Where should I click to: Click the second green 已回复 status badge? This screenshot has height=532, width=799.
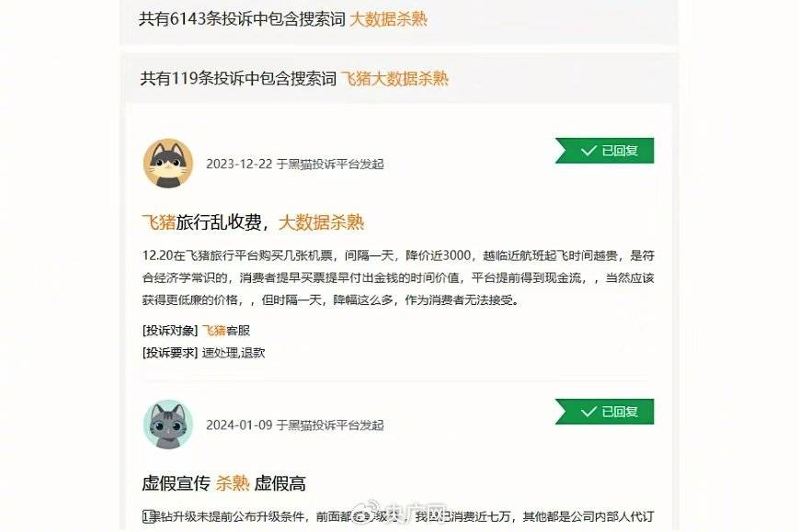tap(604, 412)
